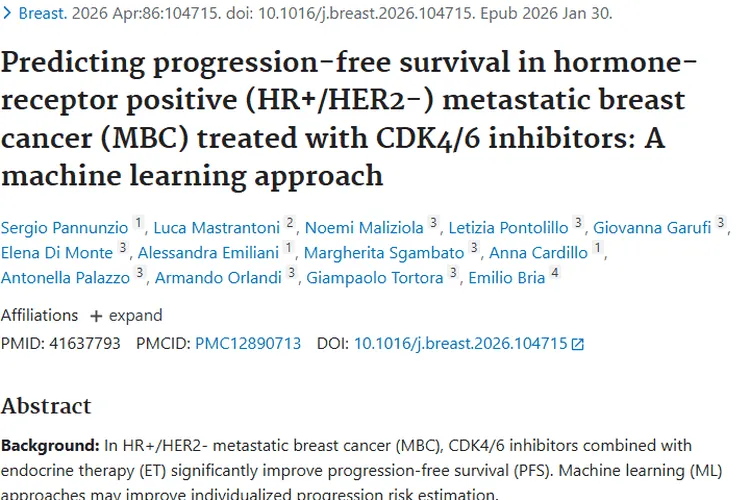
Task: Expand the Affiliations section
Action: (126, 315)
